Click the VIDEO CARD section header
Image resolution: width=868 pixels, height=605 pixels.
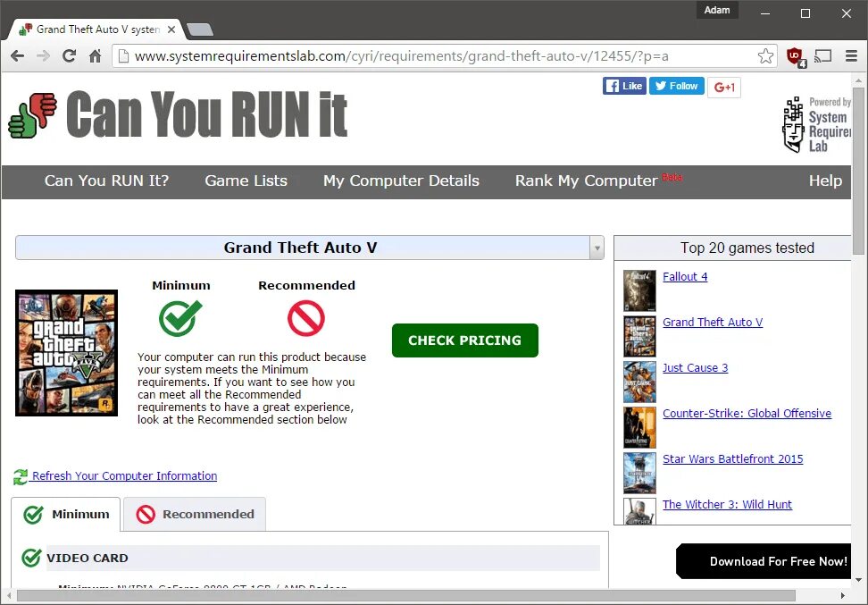click(322, 558)
